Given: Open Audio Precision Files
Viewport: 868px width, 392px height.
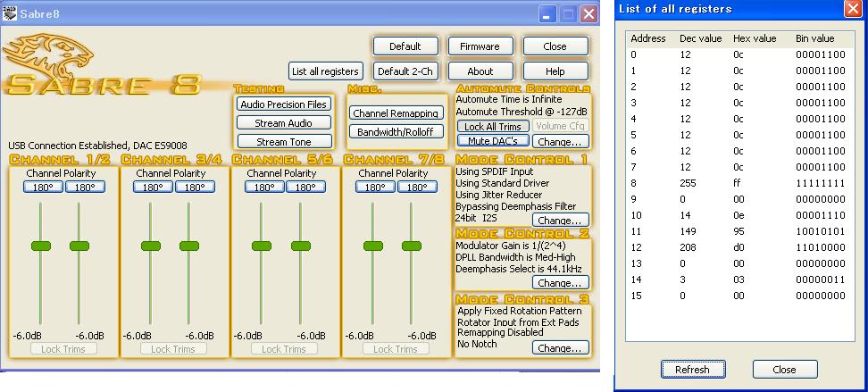Looking at the screenshot, I should [x=284, y=104].
